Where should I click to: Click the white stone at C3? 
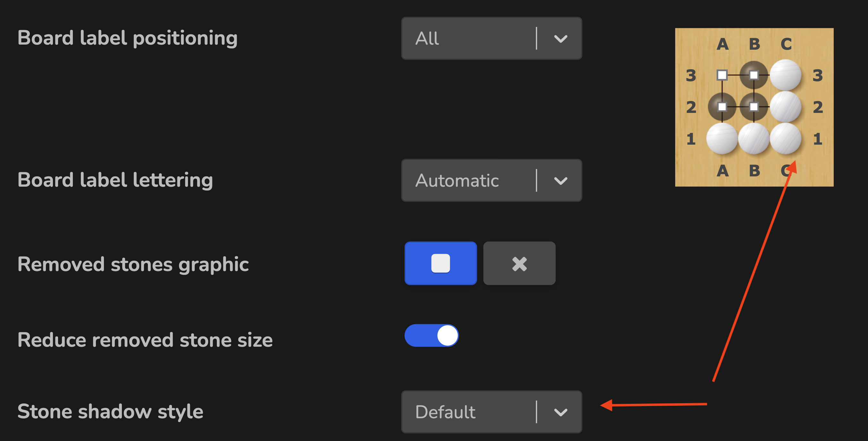tap(786, 75)
